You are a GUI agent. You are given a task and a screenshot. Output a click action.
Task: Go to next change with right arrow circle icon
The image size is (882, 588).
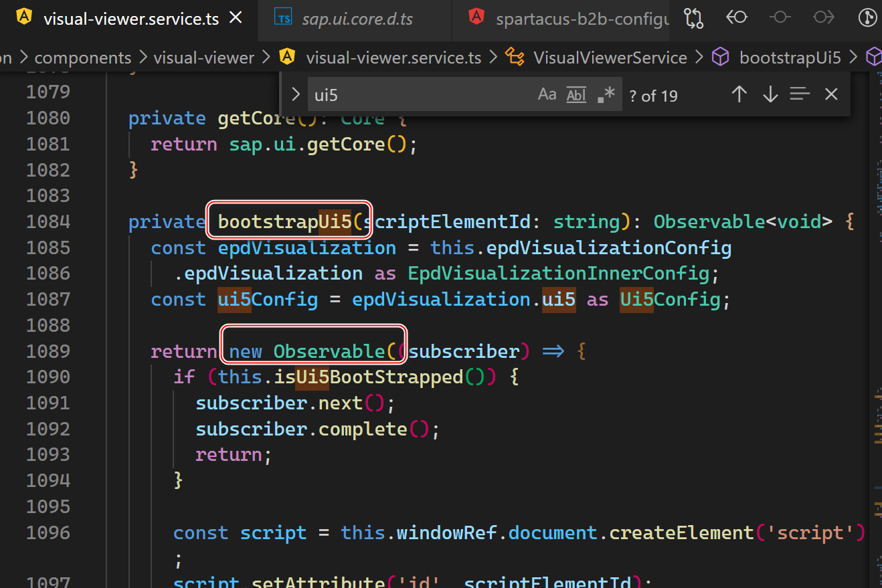point(824,18)
